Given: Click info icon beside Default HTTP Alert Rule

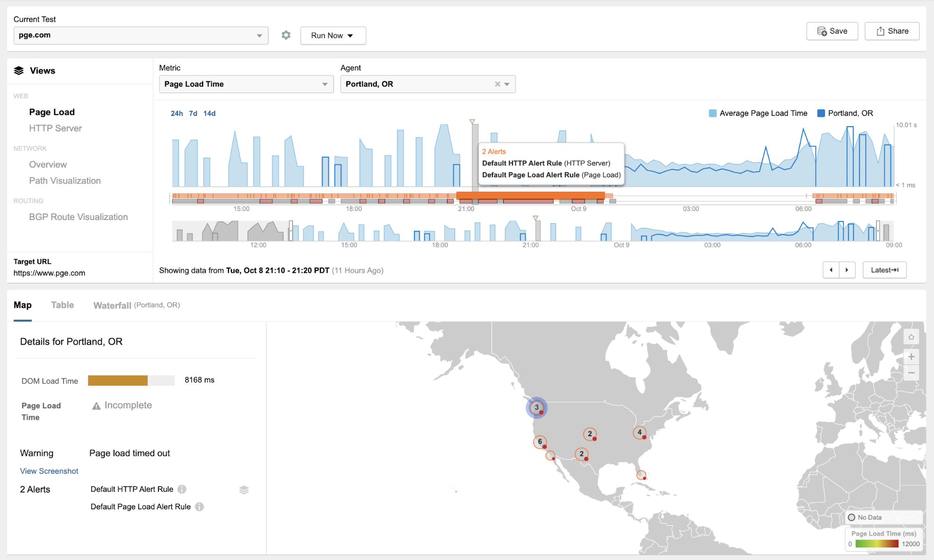Looking at the screenshot, I should [182, 489].
